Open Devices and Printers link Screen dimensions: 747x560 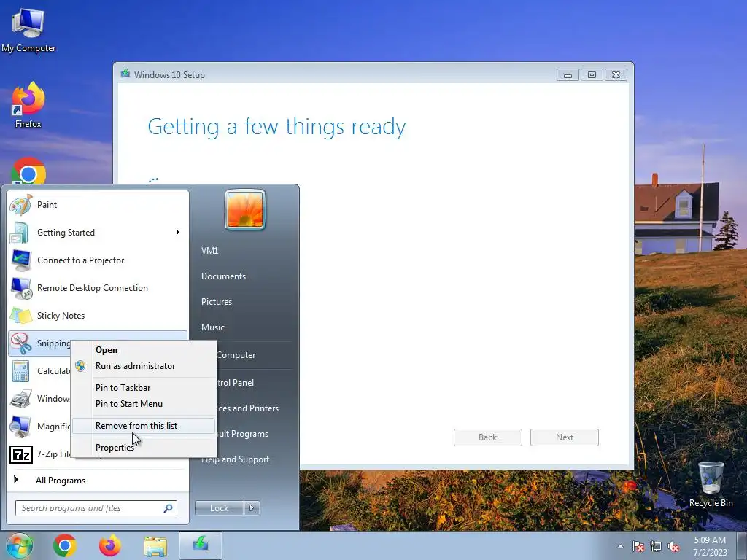point(248,408)
